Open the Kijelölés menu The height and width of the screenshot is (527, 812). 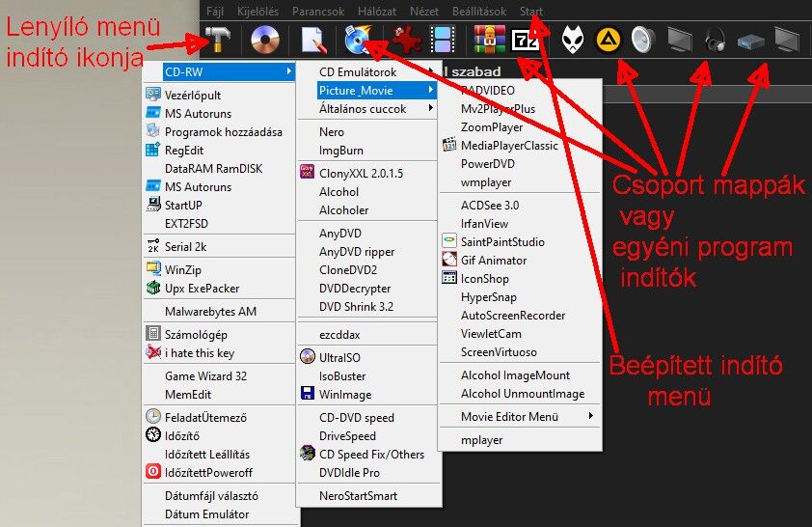tap(257, 11)
